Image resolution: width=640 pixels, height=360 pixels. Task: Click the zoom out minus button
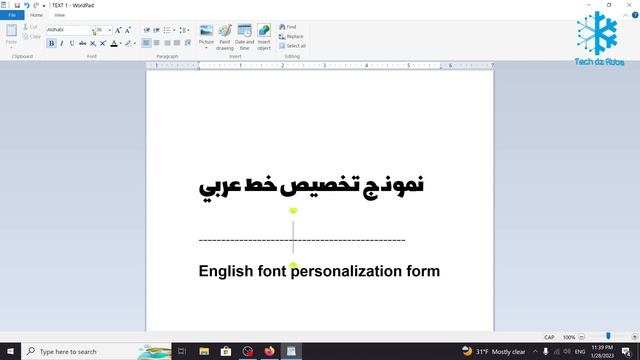click(x=582, y=337)
